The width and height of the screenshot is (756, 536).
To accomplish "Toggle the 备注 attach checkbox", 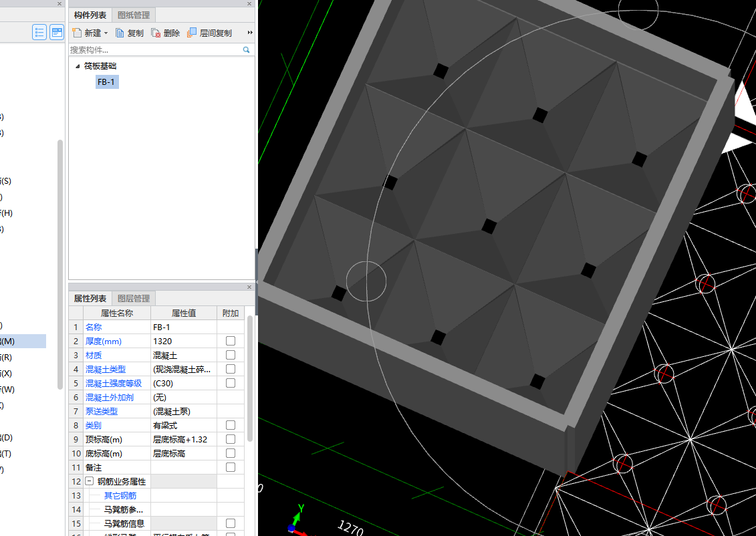I will tap(231, 467).
